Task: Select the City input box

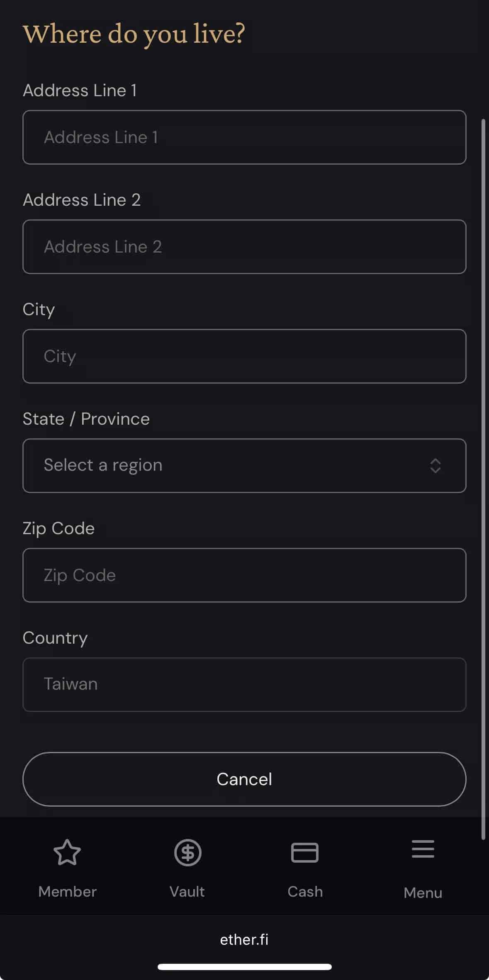Action: coord(244,356)
